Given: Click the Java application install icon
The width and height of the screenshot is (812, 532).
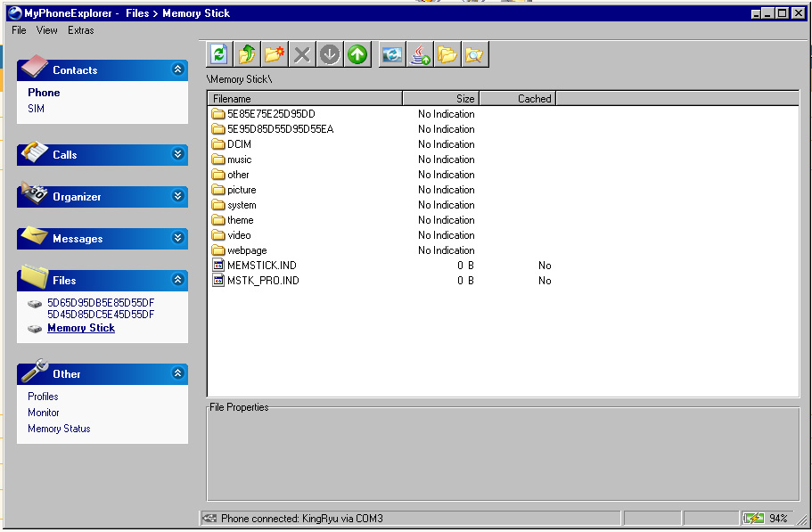Looking at the screenshot, I should click(420, 55).
